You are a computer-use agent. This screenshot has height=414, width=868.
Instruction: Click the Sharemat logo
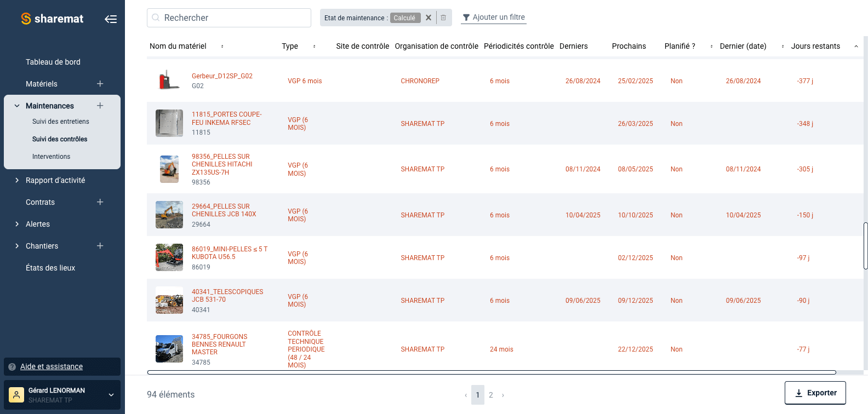(x=52, y=19)
